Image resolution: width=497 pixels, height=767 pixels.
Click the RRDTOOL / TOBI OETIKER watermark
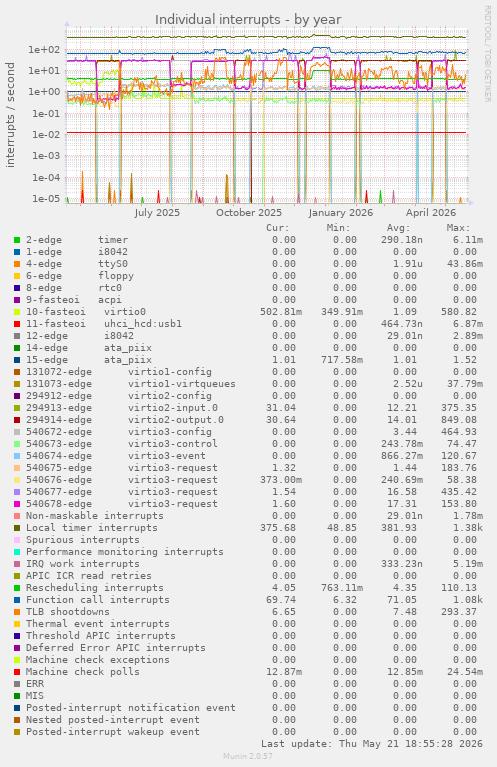click(487, 54)
